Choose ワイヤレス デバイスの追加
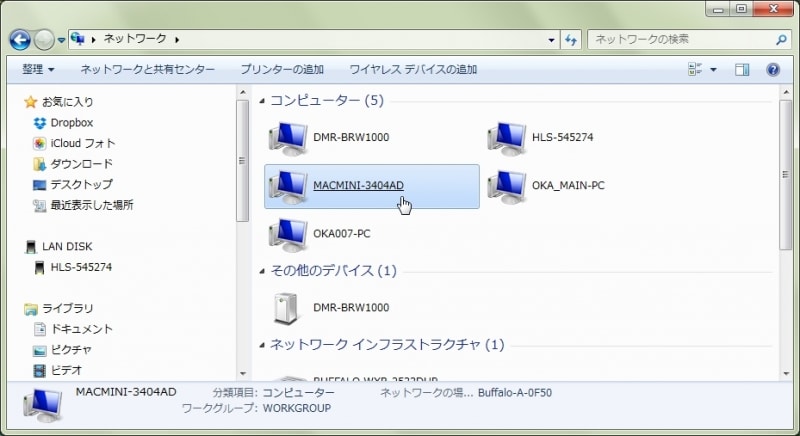Viewport: 800px width, 436px height. click(413, 69)
